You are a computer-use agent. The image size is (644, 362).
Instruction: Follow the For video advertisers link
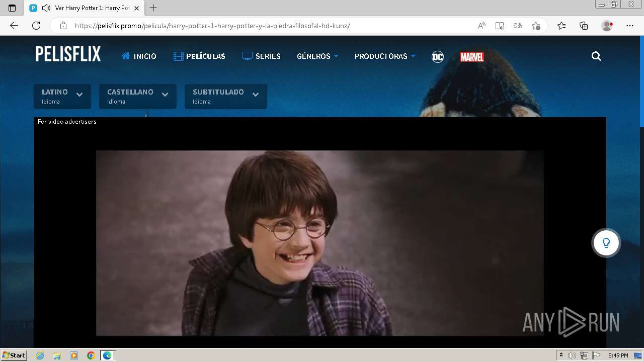click(x=67, y=122)
